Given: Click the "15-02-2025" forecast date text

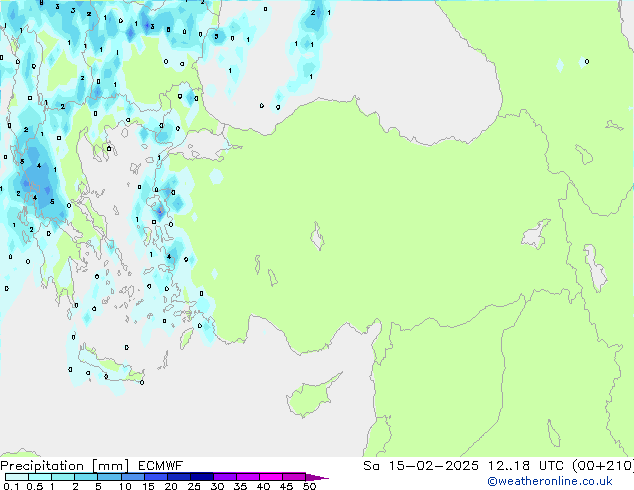Looking at the screenshot, I should (x=433, y=466).
